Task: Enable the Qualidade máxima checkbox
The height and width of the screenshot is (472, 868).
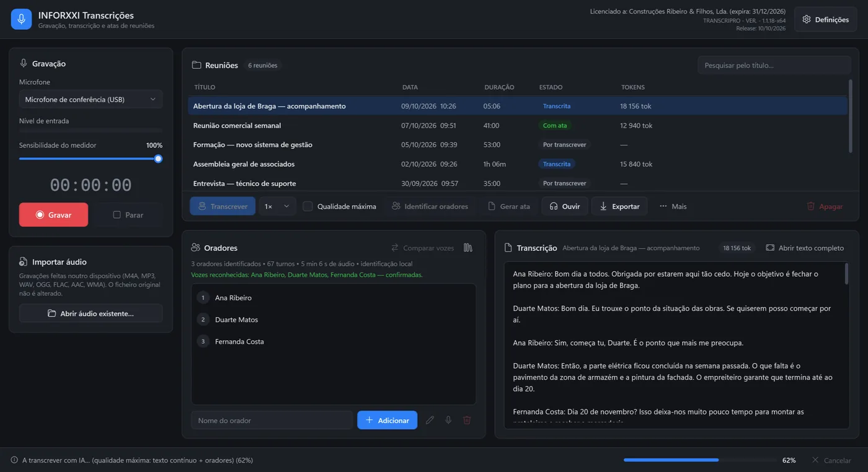Action: (308, 206)
